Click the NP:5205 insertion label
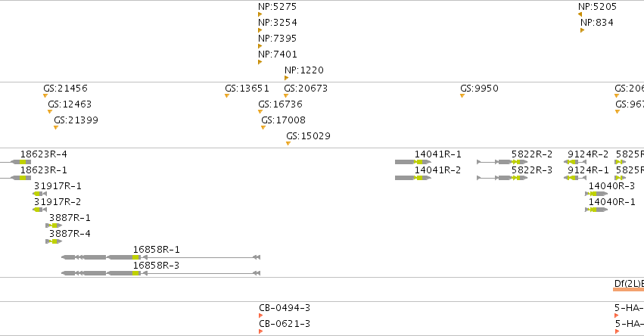This screenshot has width=644, height=336. coord(597,7)
